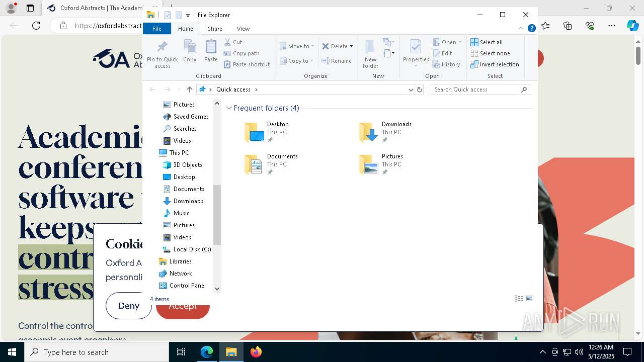Open Control Panel from navigation pane
644x362 pixels.
click(183, 286)
